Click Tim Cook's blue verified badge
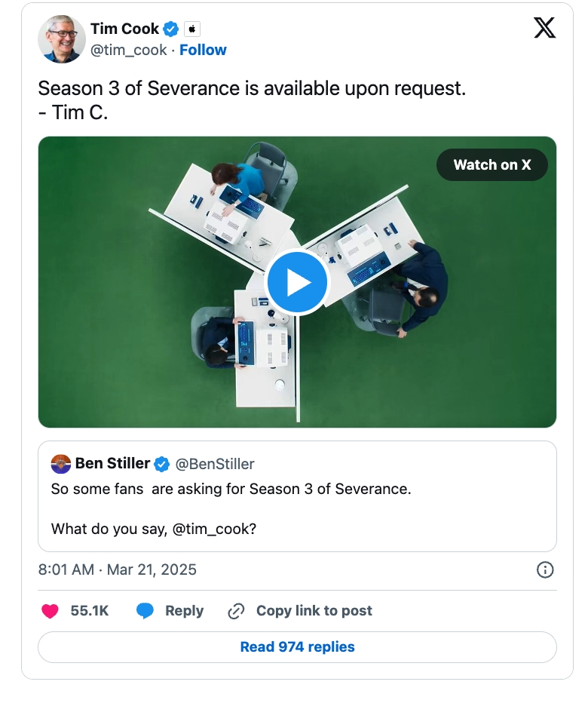The height and width of the screenshot is (703, 588). (171, 29)
